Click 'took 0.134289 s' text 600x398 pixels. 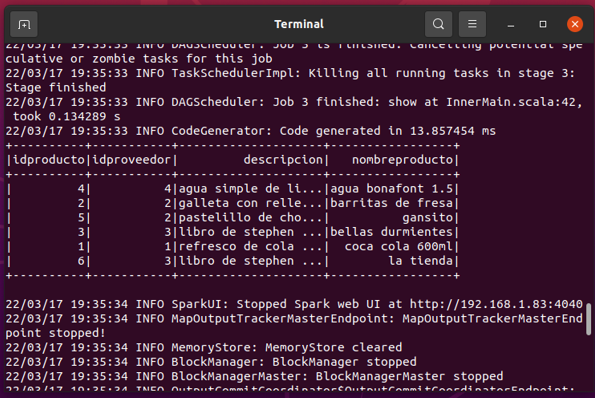coord(67,117)
